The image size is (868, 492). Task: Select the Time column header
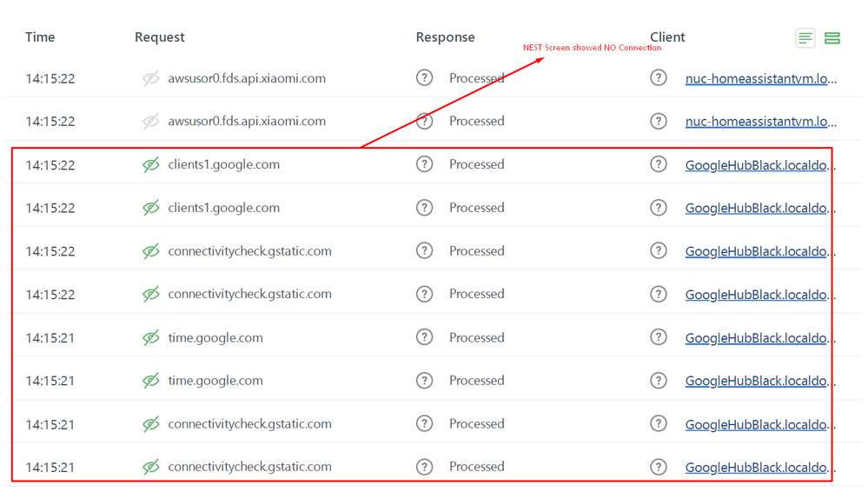coord(40,37)
